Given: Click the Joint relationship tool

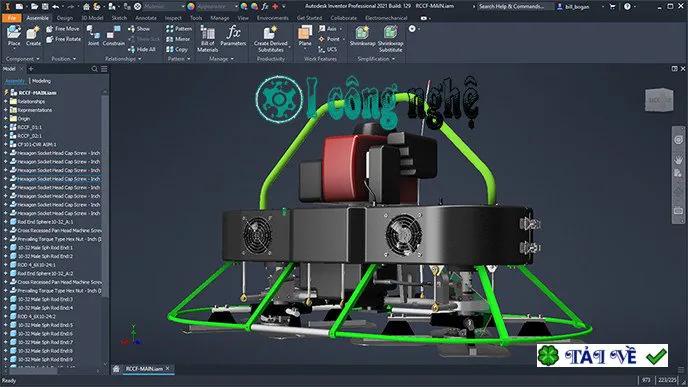Looking at the screenshot, I should 93,36.
